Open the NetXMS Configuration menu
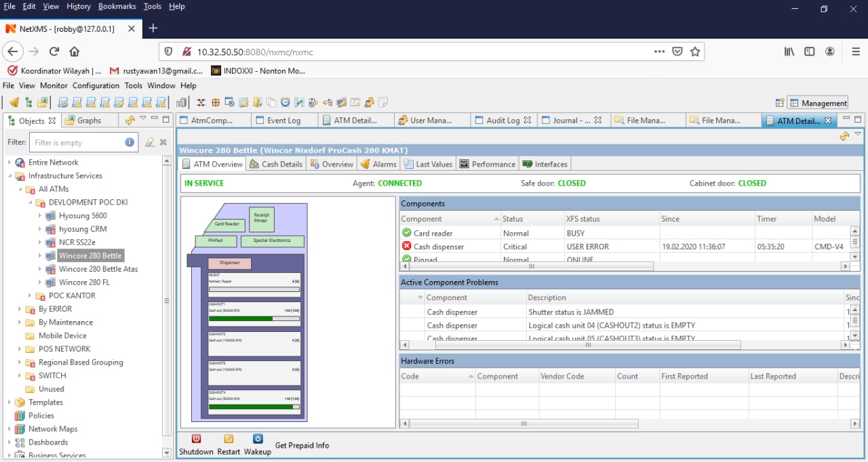Image resolution: width=868 pixels, height=462 pixels. 96,85
